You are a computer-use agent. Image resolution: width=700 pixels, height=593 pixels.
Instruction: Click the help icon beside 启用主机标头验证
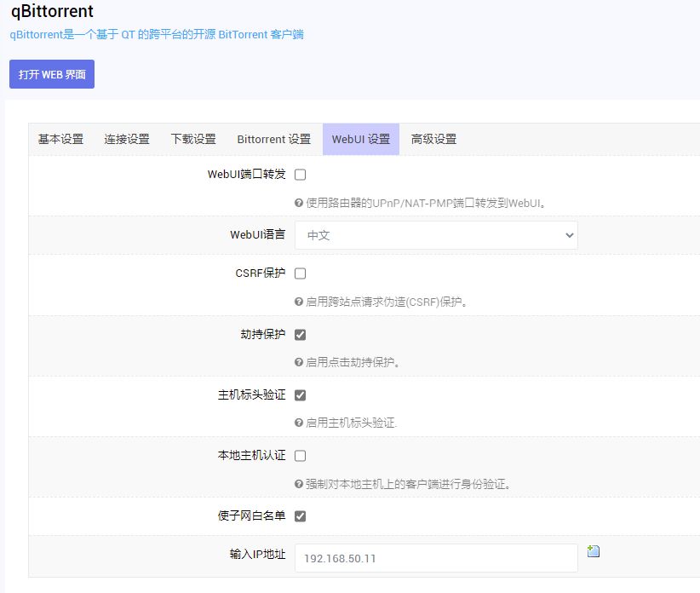click(x=299, y=423)
